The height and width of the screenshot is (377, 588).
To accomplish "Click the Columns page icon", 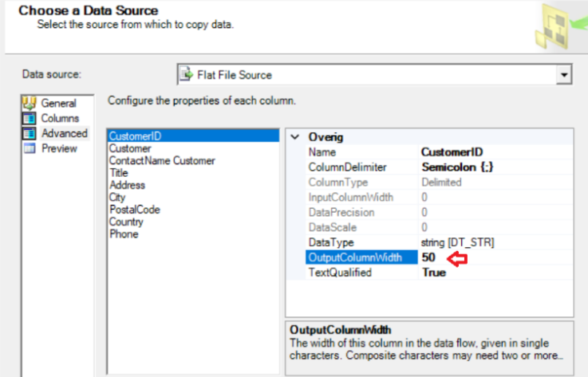I will (30, 119).
